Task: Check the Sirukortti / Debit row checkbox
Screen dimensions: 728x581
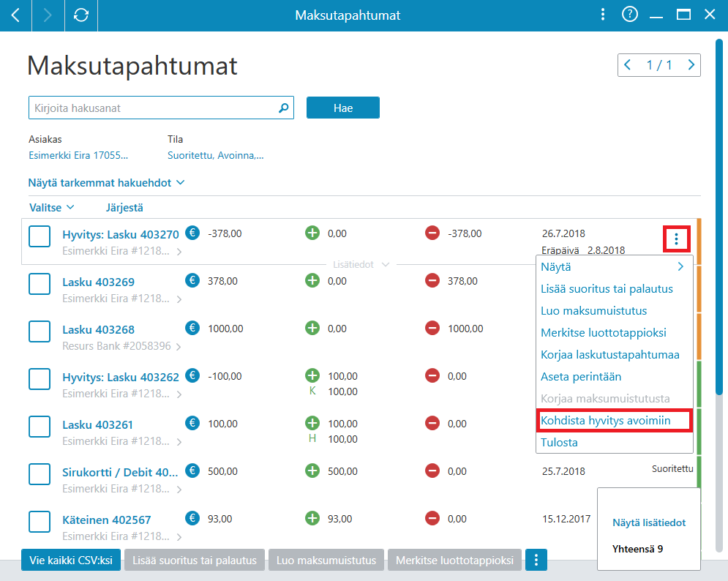Action: tap(40, 474)
